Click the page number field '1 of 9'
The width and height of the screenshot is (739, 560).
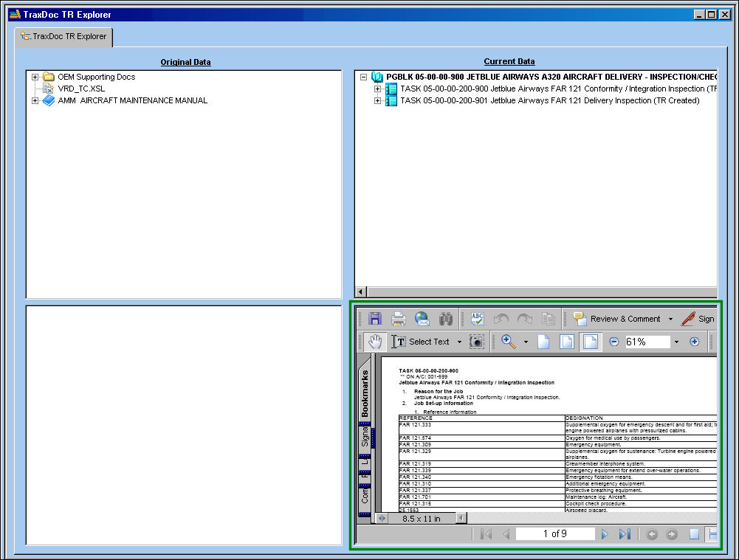point(554,533)
